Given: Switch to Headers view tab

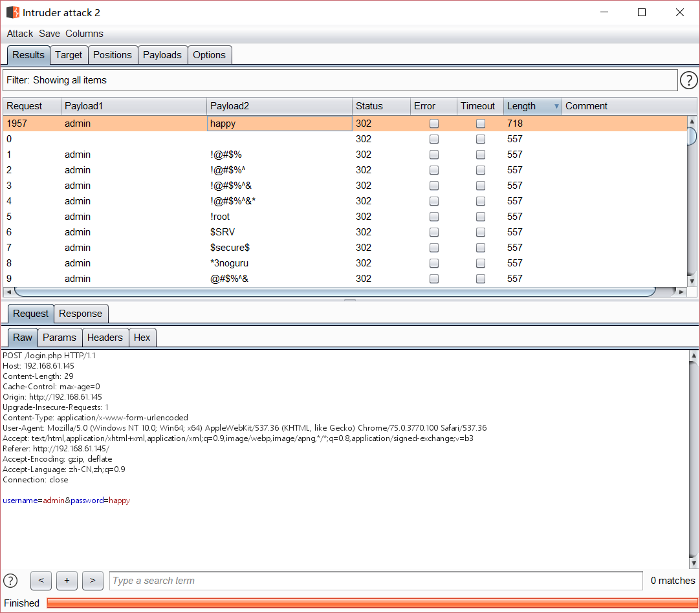Looking at the screenshot, I should (105, 338).
